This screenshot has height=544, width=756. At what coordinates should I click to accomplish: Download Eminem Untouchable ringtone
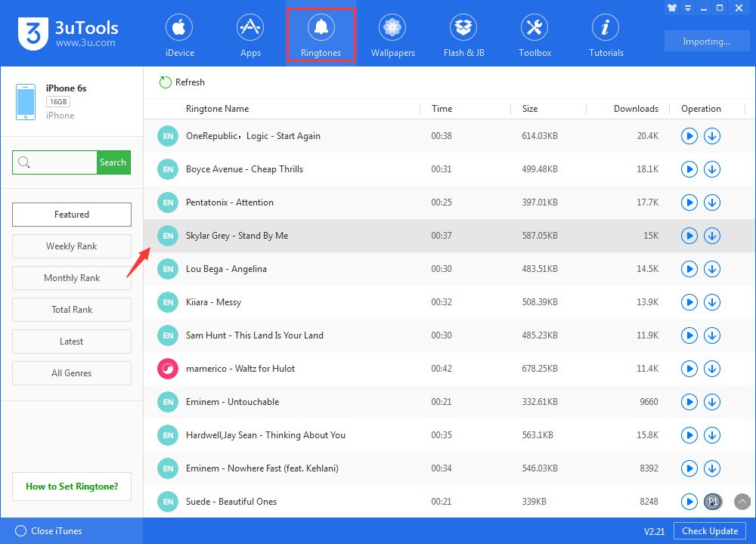[x=711, y=402]
